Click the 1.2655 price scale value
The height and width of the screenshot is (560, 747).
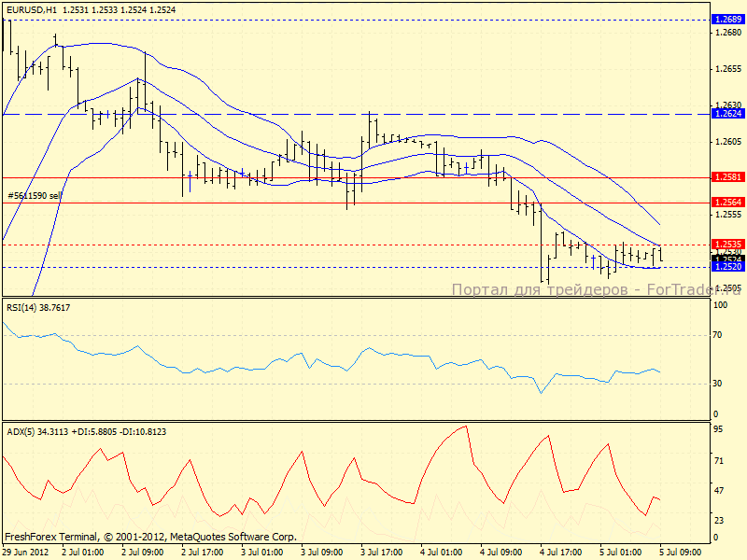coord(728,69)
